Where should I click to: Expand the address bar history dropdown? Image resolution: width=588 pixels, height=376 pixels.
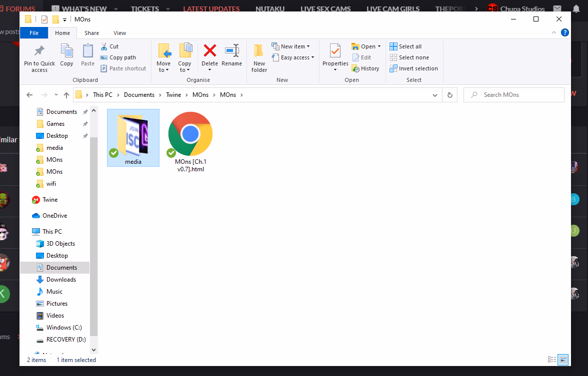click(435, 95)
